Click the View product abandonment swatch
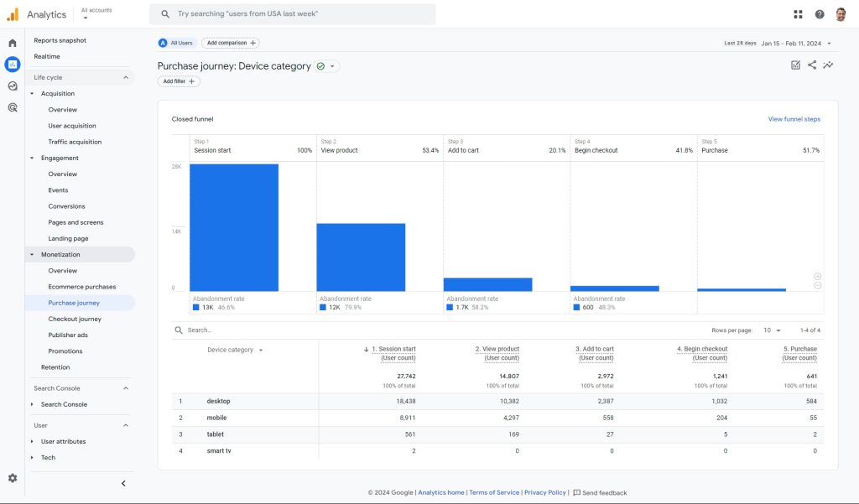Viewport: 859px width, 504px height. point(323,307)
